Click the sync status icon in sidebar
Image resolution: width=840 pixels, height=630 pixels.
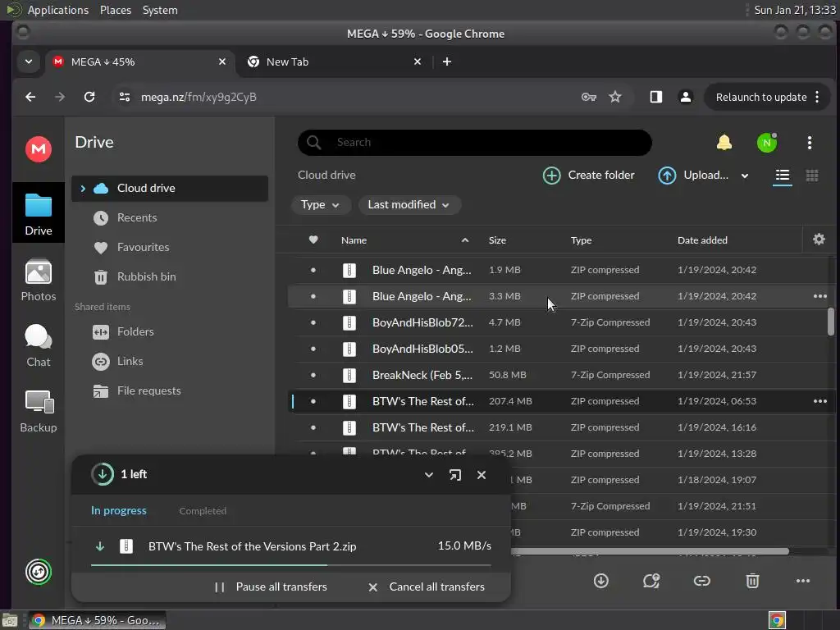click(x=39, y=572)
